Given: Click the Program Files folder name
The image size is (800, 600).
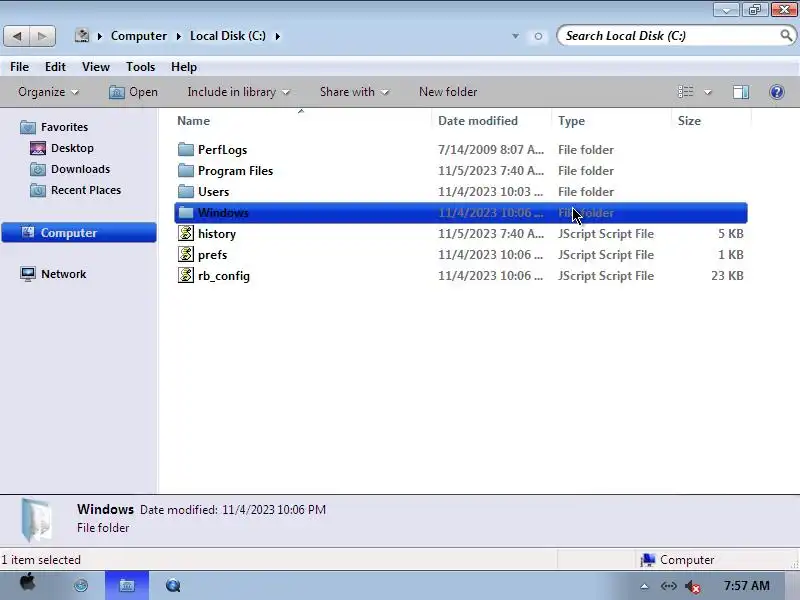Looking at the screenshot, I should (x=235, y=171).
